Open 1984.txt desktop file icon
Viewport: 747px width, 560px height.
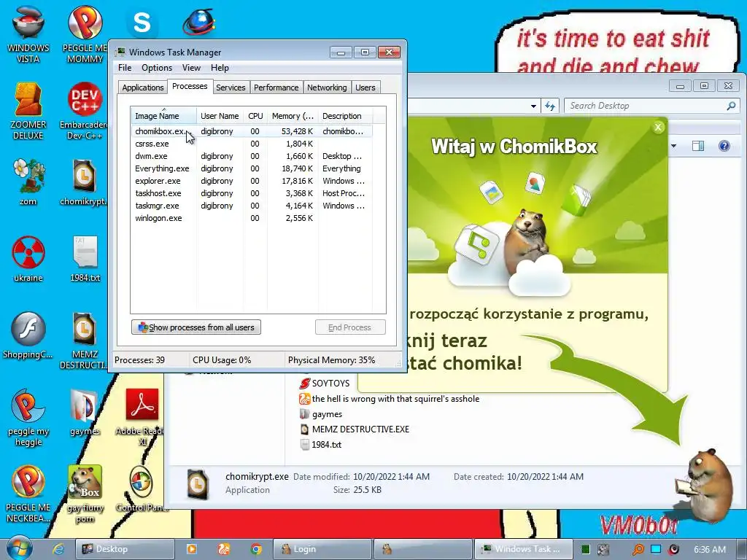pos(85,258)
